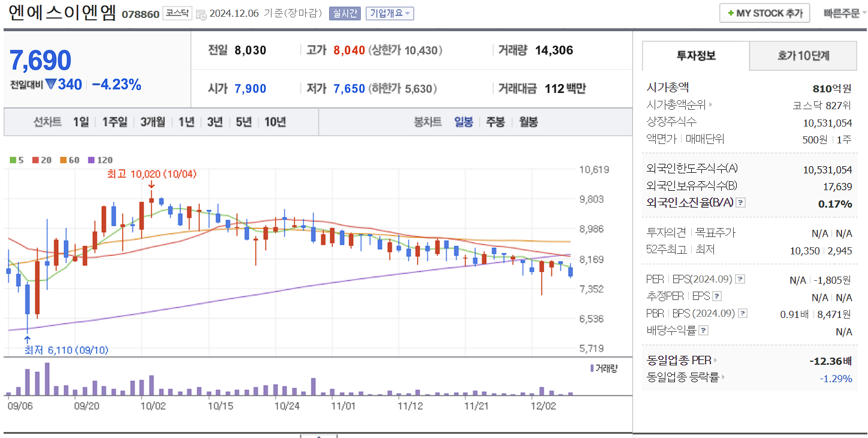
Task: Click the PBR/BPS(2024.09) question mark icon
Action: point(743,313)
